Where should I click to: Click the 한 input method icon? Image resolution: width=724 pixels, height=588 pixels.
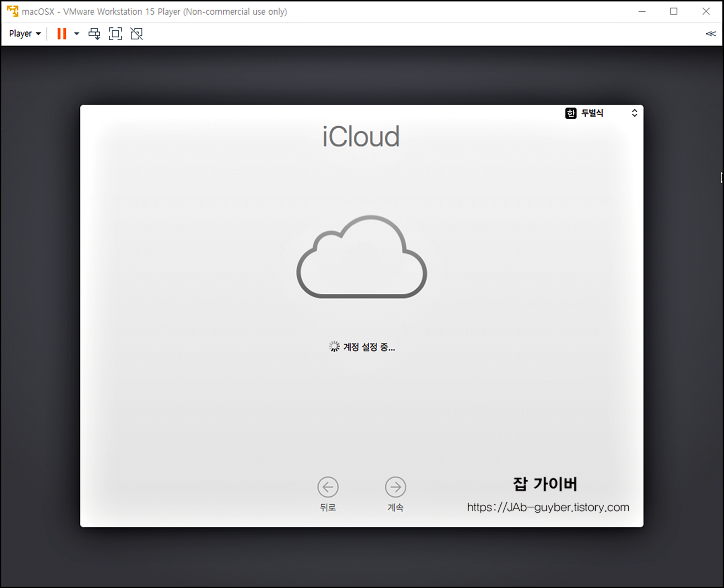pos(571,113)
